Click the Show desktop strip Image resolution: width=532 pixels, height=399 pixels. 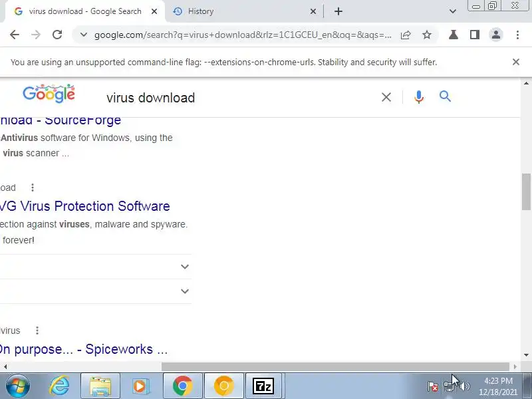click(x=527, y=386)
